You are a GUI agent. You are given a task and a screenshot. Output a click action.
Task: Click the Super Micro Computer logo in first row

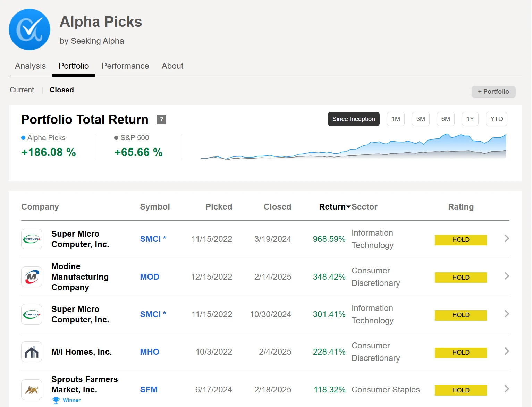pyautogui.click(x=32, y=239)
